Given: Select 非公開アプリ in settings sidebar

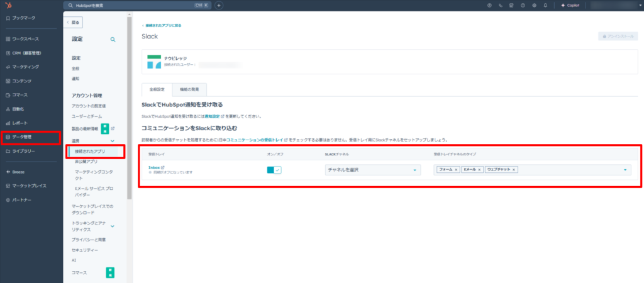Looking at the screenshot, I should 86,162.
